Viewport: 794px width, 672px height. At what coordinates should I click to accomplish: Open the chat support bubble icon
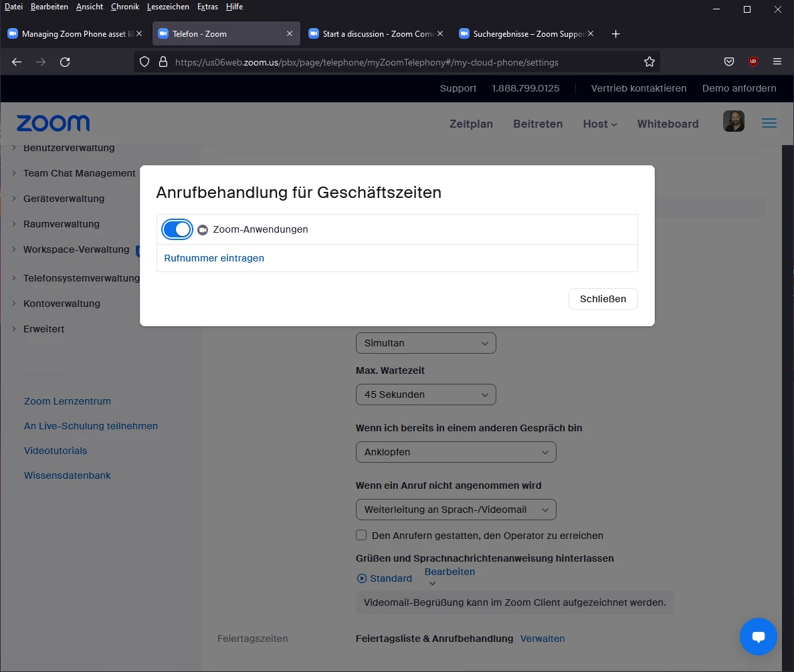(x=758, y=636)
